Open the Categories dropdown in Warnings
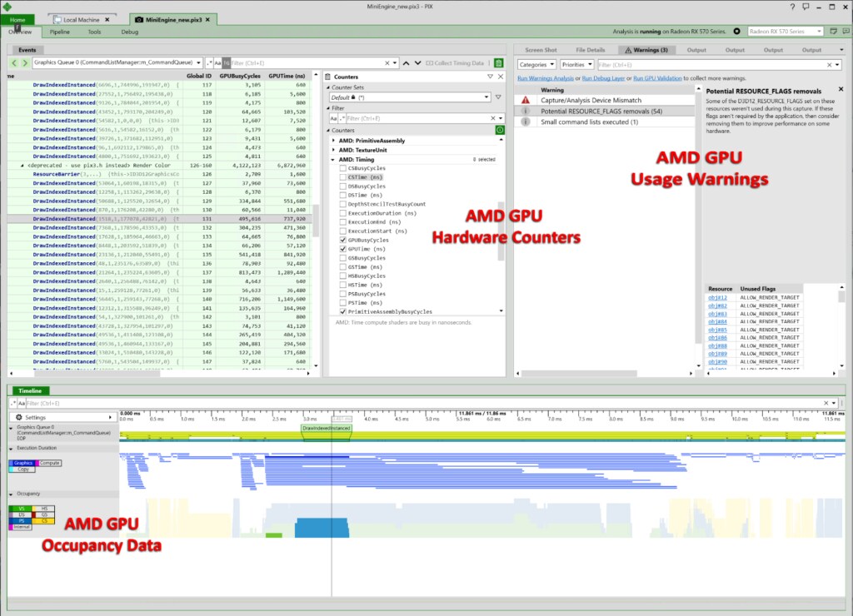 coord(537,64)
